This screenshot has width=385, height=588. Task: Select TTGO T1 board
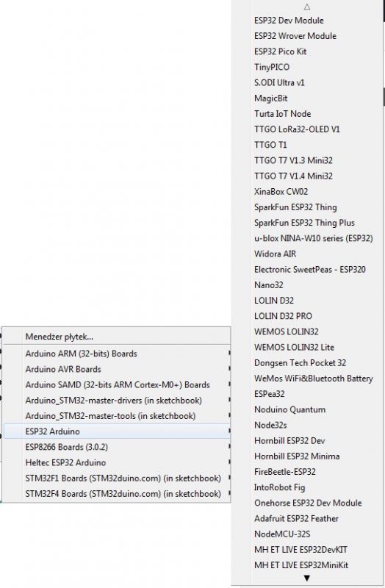[307, 145]
